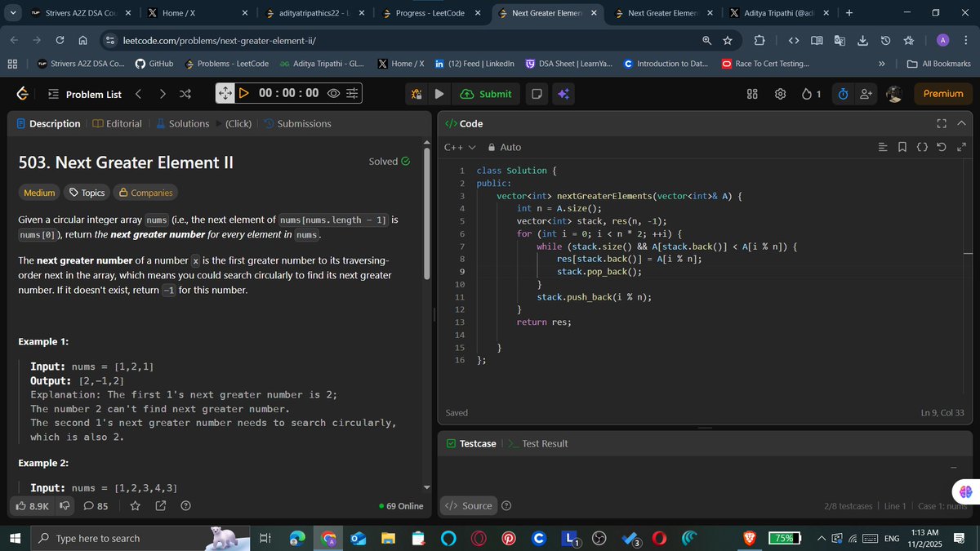This screenshot has height=551, width=980.
Task: Open the browser extensions puzzle icon
Action: pos(759,41)
